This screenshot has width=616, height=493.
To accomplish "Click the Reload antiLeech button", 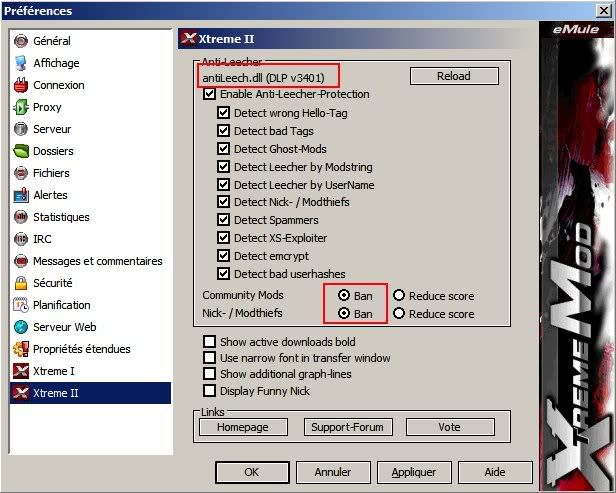I will [x=454, y=76].
